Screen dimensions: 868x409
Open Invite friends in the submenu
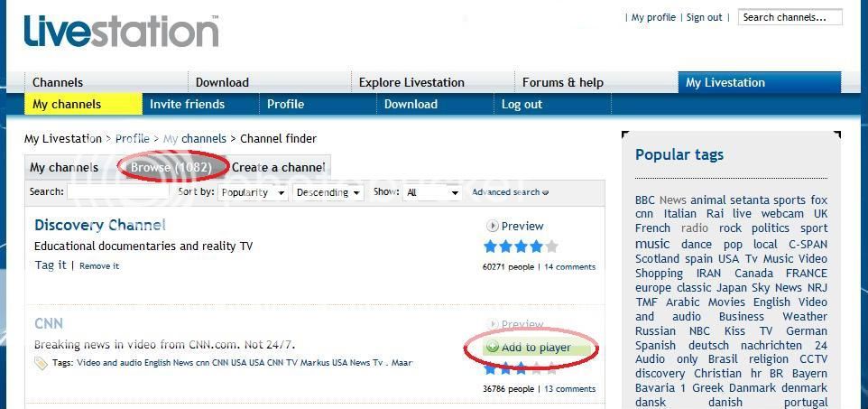coord(187,104)
